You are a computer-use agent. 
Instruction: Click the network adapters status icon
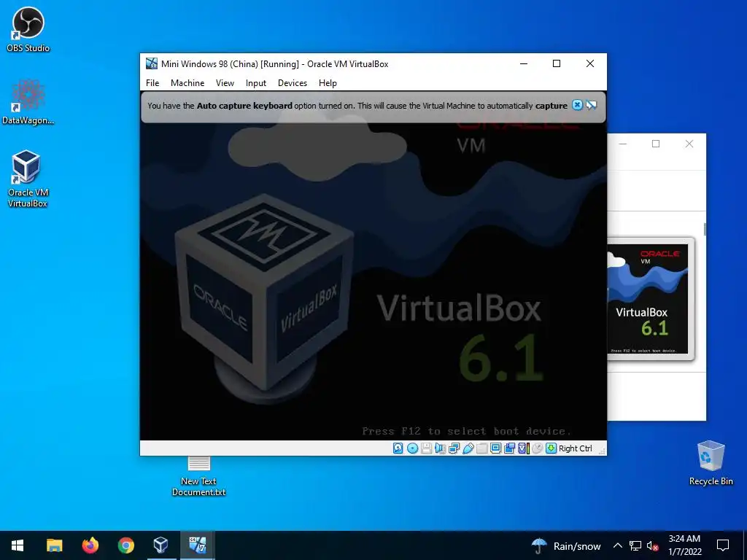(x=454, y=448)
